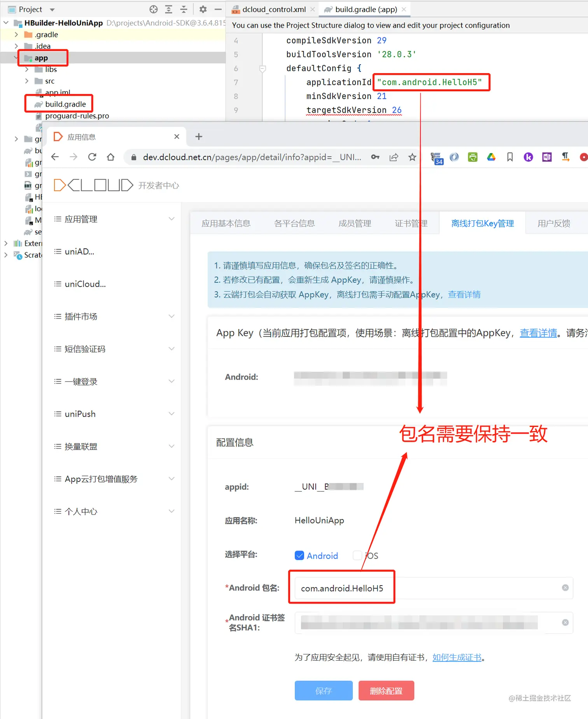Switch to 各平台信息 tab

click(x=294, y=223)
